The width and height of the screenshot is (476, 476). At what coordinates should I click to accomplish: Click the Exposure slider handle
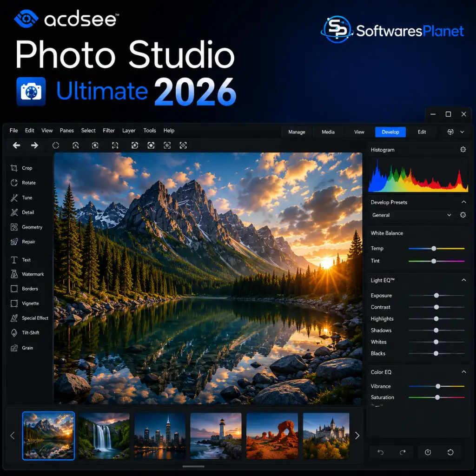436,295
